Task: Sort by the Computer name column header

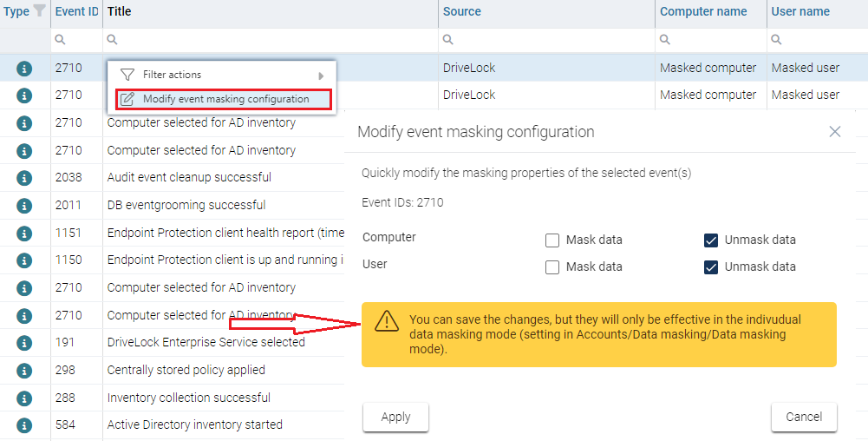Action: [703, 12]
